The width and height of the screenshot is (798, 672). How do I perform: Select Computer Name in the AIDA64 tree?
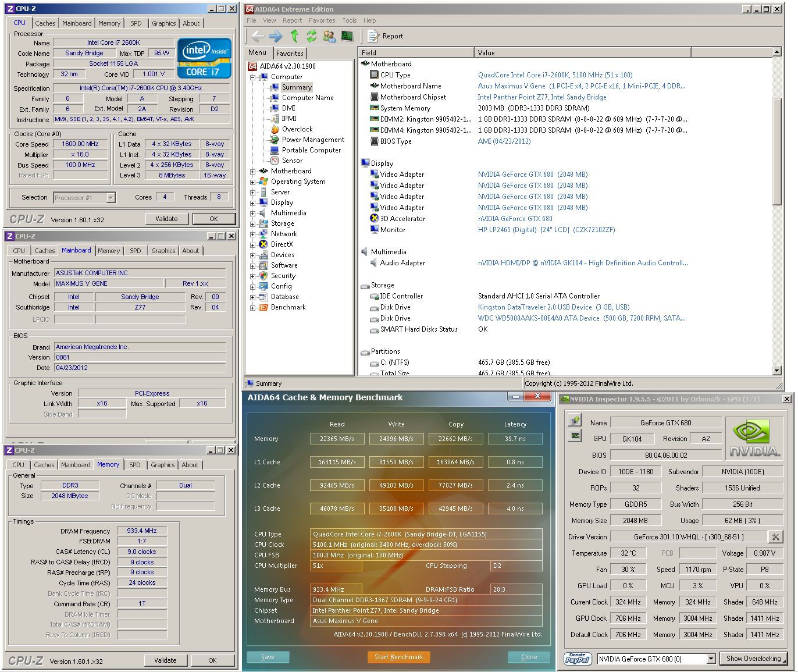coord(308,98)
